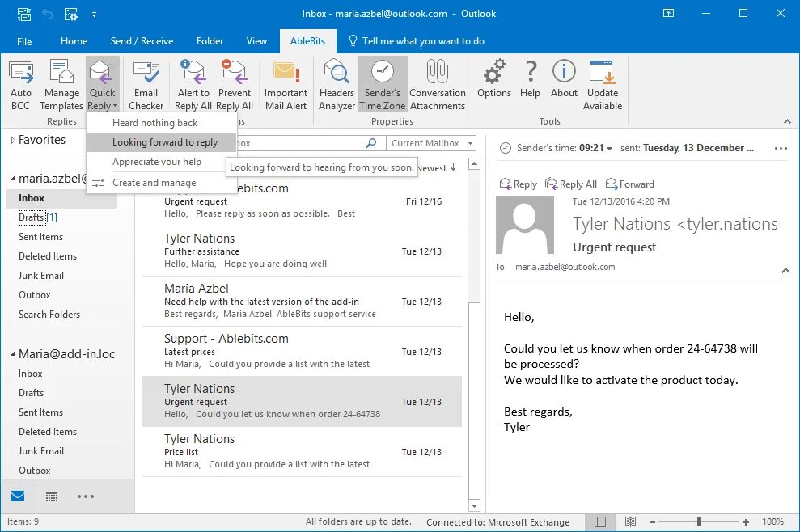Expand the Favorites section
This screenshot has height=532, width=800.
pyautogui.click(x=13, y=140)
